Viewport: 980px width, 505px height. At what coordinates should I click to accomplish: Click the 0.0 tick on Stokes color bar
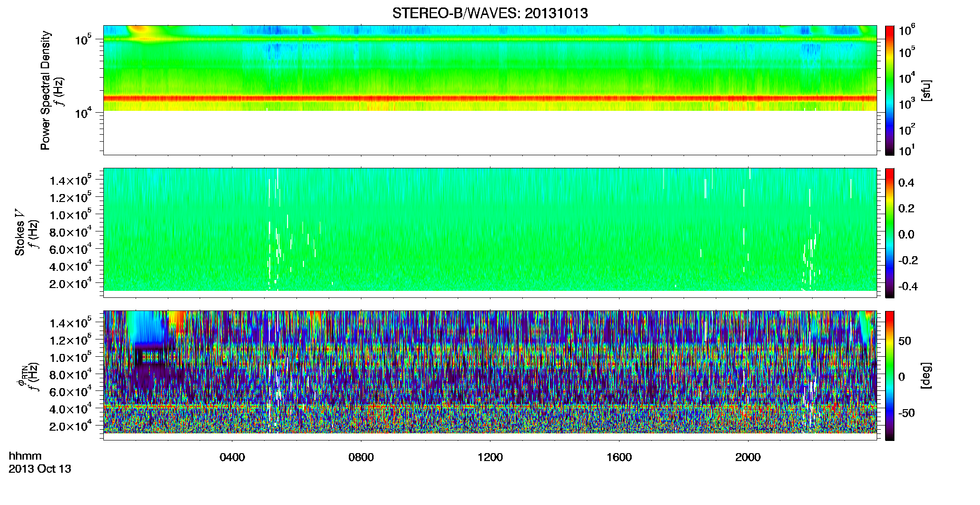point(906,234)
